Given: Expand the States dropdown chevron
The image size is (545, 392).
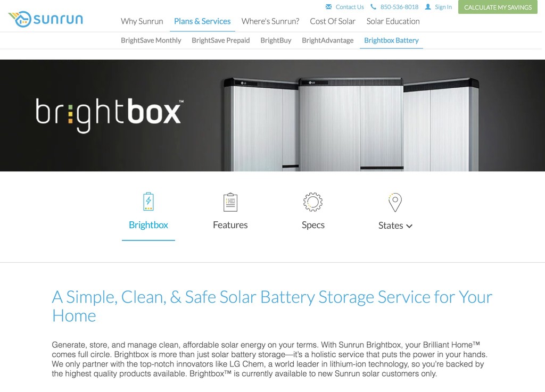Looking at the screenshot, I should pos(409,226).
